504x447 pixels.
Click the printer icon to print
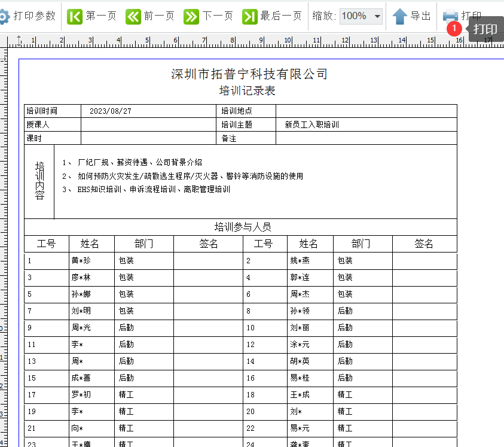(x=450, y=16)
